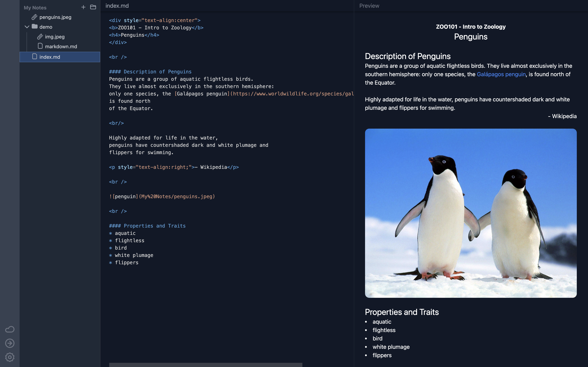This screenshot has height=367, width=588.
Task: Select index.md in the notes tree
Action: click(50, 57)
